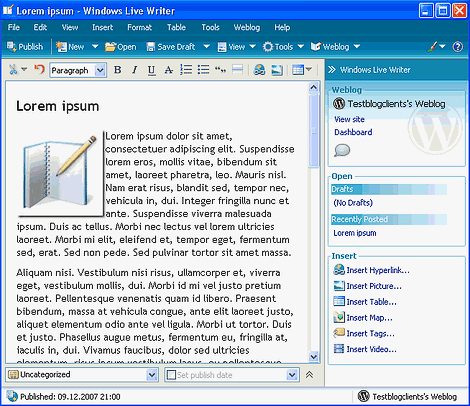Open the Table menu
This screenshot has width=470, height=406.
(x=176, y=27)
